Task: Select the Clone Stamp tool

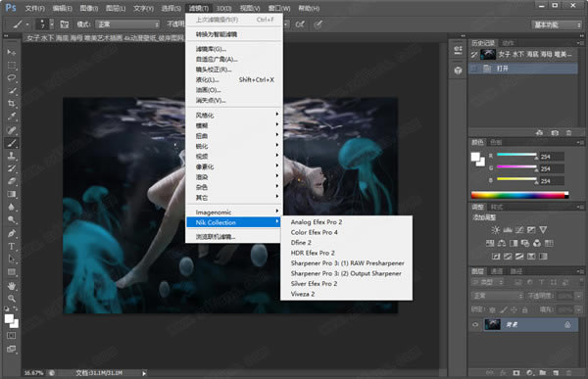Action: [x=12, y=155]
